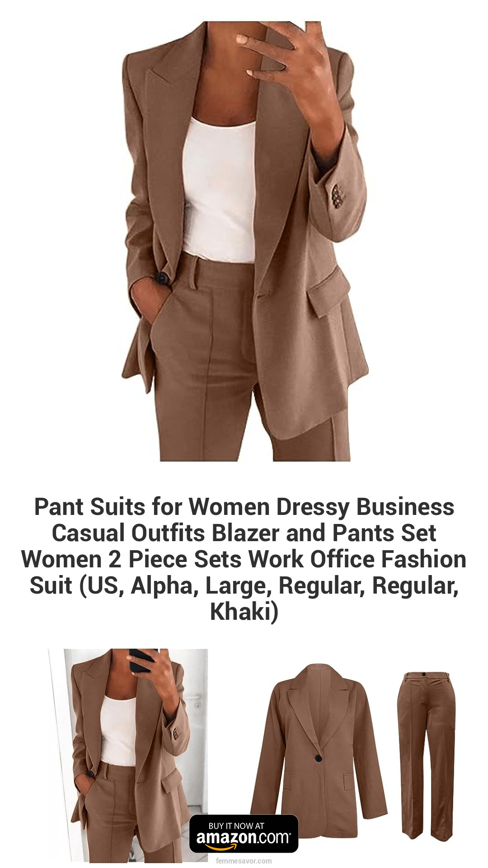Click the amazon.com text on badge
The width and height of the screenshot is (488, 868).
pyautogui.click(x=244, y=837)
